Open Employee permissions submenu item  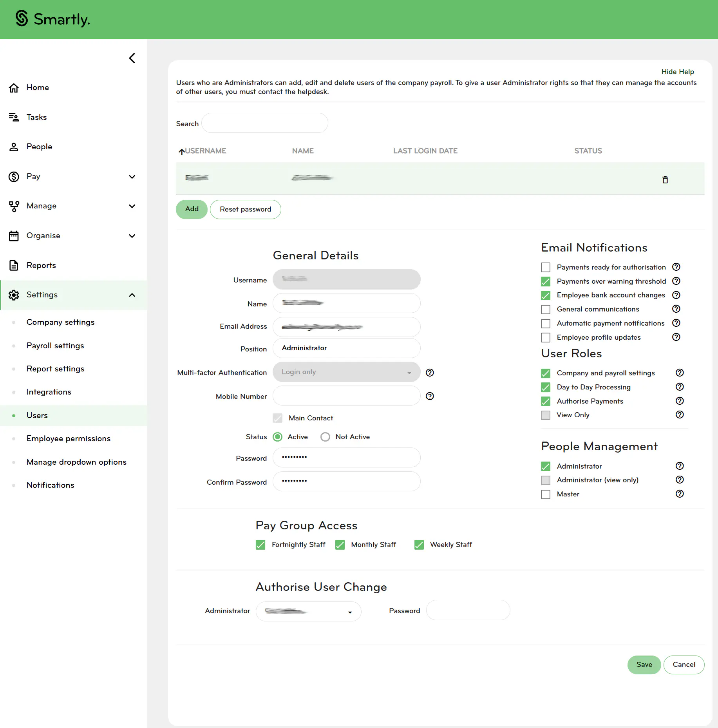tap(69, 438)
